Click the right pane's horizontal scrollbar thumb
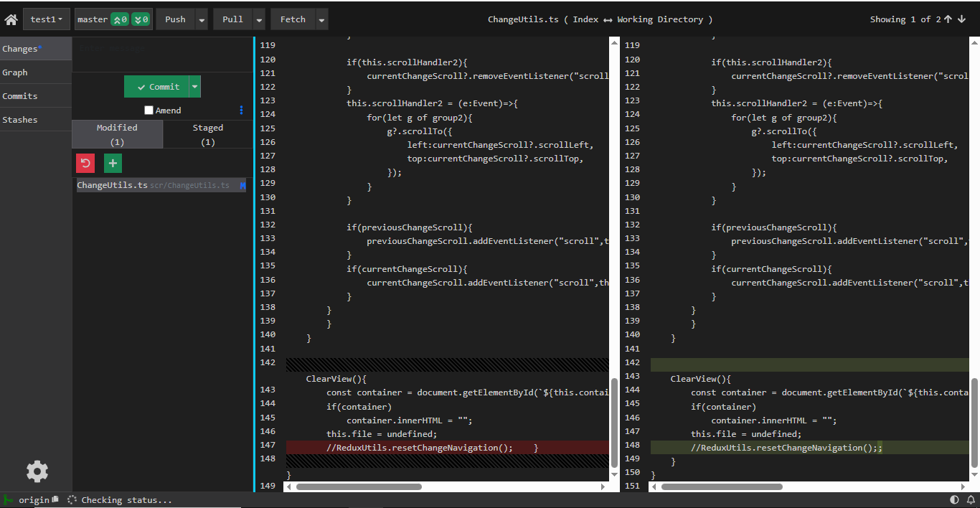Image resolution: width=980 pixels, height=508 pixels. [722, 486]
